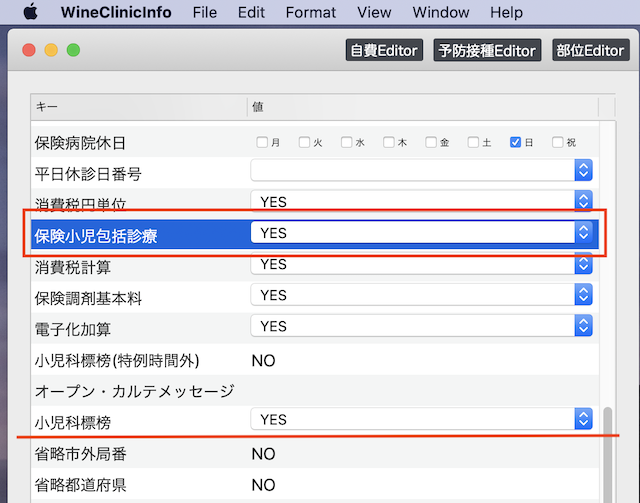Change the 保険調剤基本料 dropdown value
The image size is (640, 503).
tap(584, 296)
